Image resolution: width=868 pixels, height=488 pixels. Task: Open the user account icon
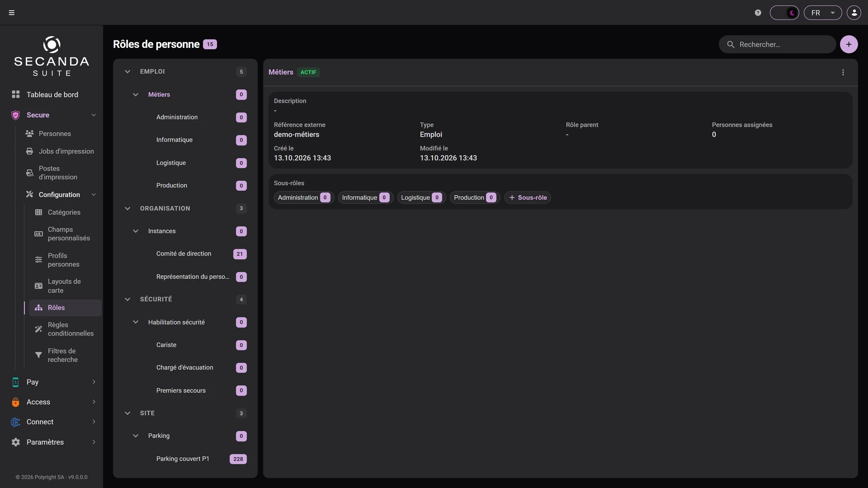pyautogui.click(x=854, y=13)
